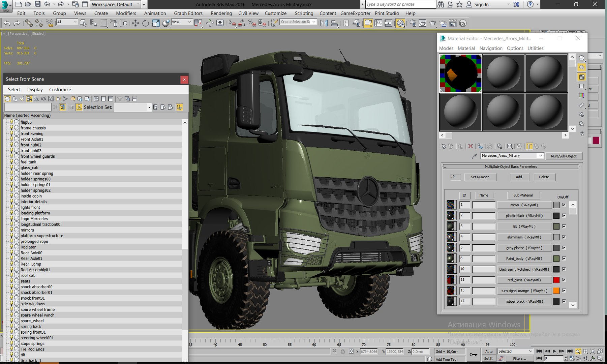Click the Align tool in main toolbar

click(x=334, y=23)
